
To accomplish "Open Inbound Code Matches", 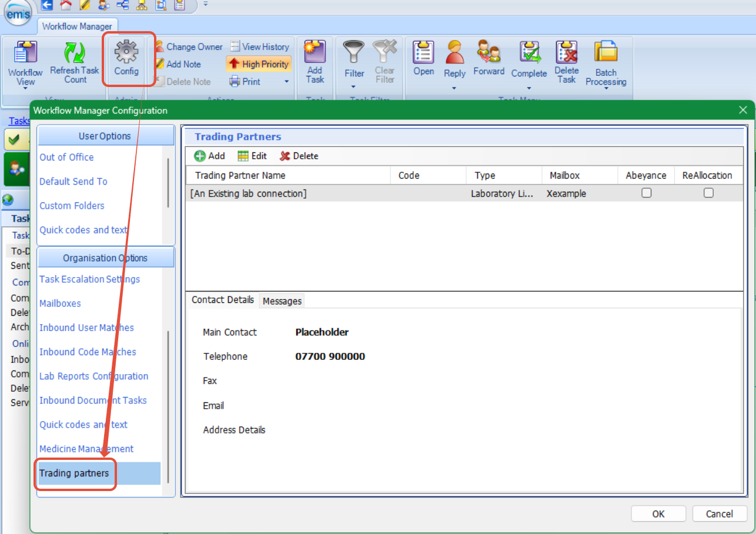I will 88,352.
